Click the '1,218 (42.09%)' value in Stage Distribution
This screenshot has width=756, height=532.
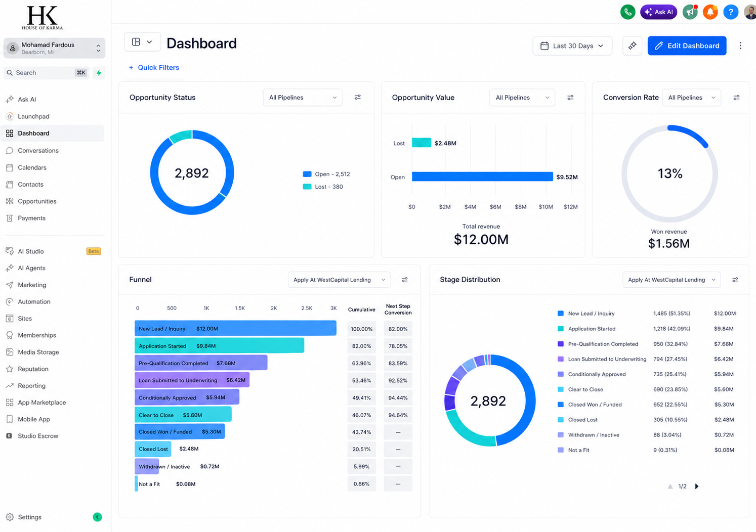tap(671, 329)
